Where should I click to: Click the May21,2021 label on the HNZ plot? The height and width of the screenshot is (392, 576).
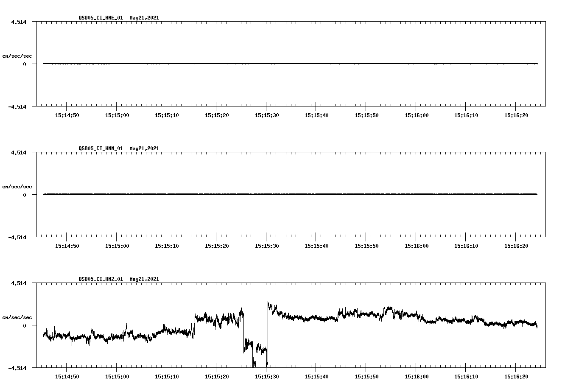(143, 280)
